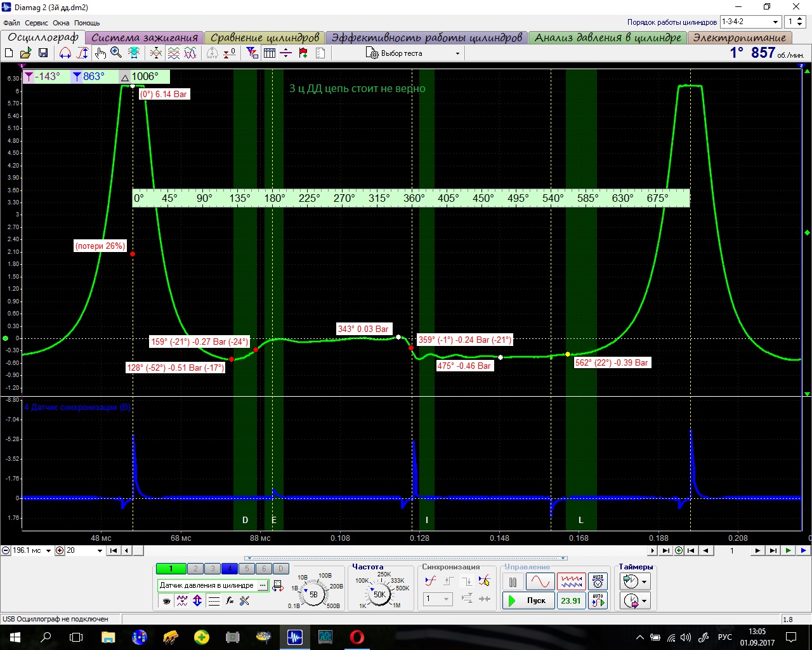Select the horizontal measurement cursor tool
Viewport: 812px width, 650px height.
tap(65, 53)
